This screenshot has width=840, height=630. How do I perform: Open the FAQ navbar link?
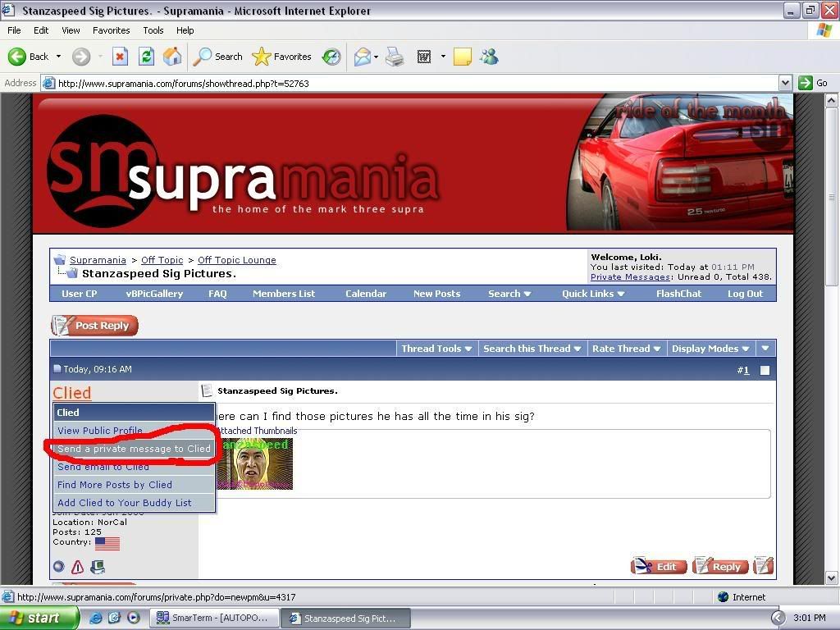click(217, 294)
